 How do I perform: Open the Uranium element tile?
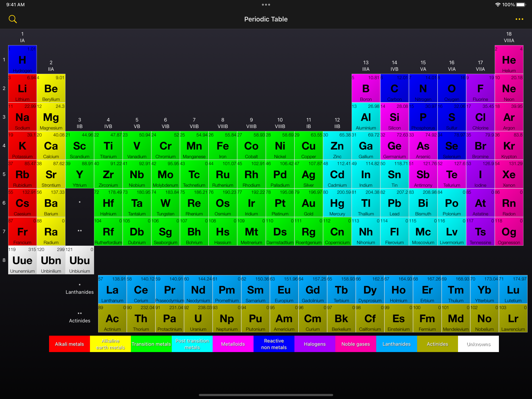pyautogui.click(x=198, y=318)
